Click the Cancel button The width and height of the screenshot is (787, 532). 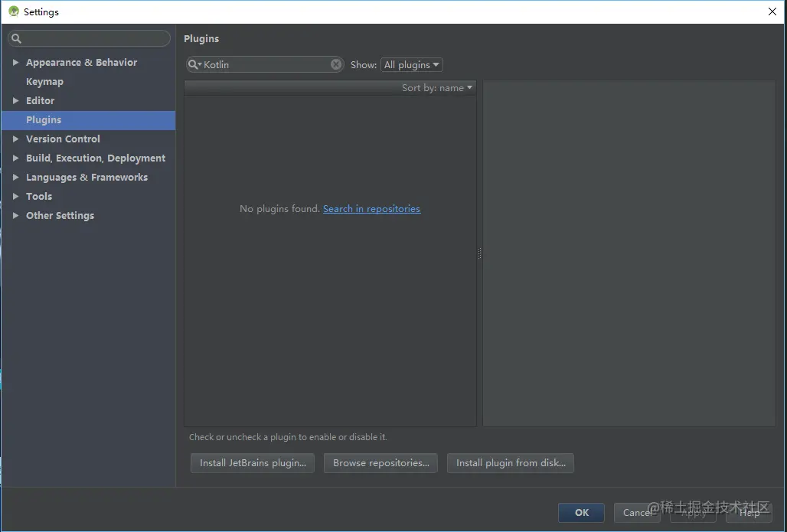pyautogui.click(x=637, y=512)
